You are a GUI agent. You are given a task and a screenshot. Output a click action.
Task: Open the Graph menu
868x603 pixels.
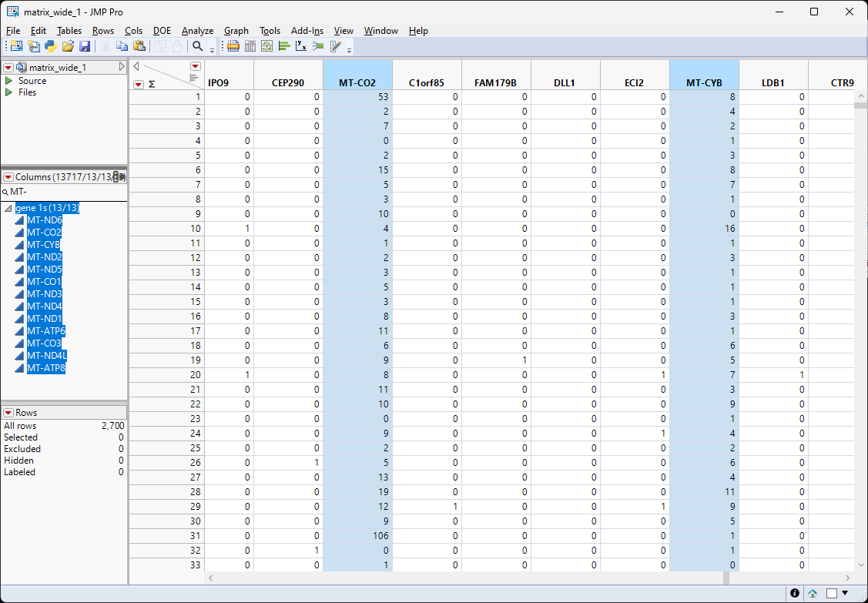point(236,31)
